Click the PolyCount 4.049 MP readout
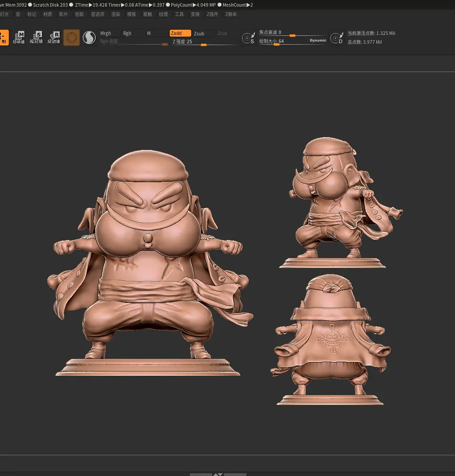The width and height of the screenshot is (455, 476). (193, 5)
